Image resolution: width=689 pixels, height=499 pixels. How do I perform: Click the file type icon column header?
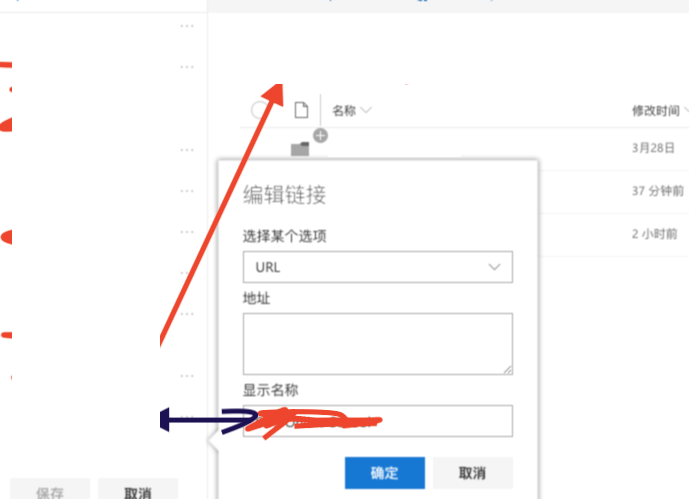301,110
